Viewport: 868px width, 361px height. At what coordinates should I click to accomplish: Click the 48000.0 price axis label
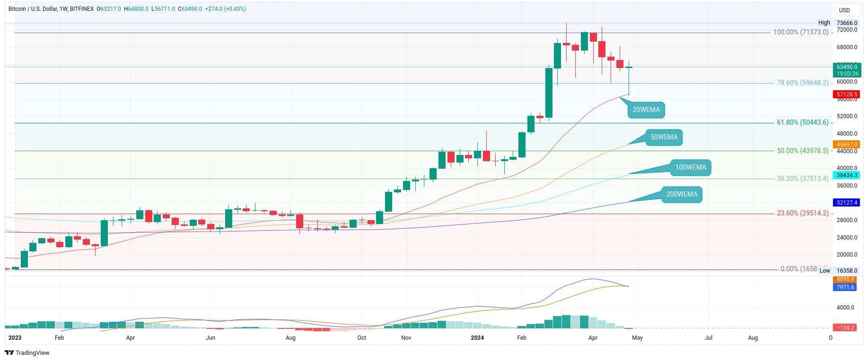(847, 134)
